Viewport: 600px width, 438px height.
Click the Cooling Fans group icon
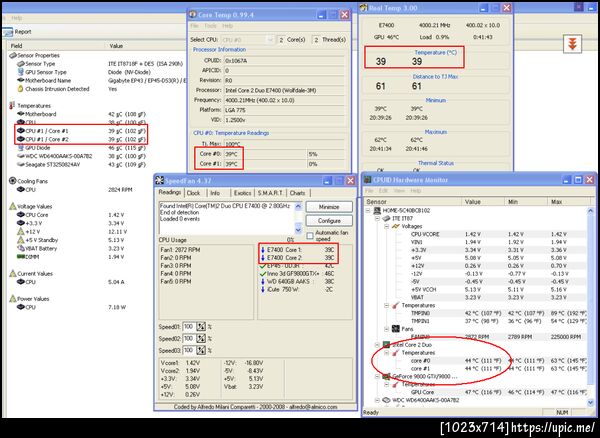pos(13,181)
